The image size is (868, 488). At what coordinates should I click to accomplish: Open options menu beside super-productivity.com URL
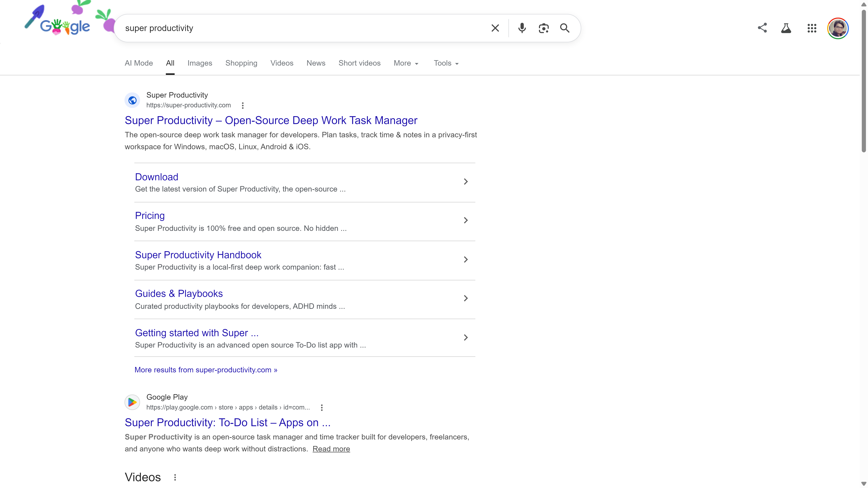coord(243,105)
